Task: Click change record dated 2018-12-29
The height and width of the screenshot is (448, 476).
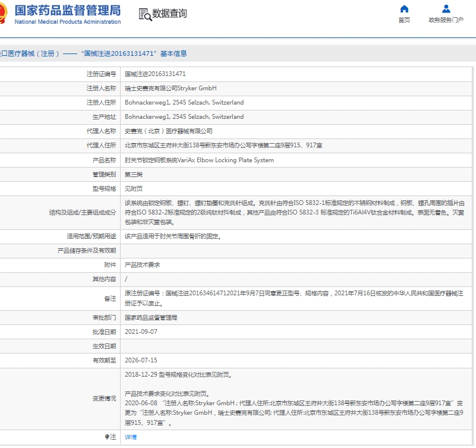Action: 178,374
